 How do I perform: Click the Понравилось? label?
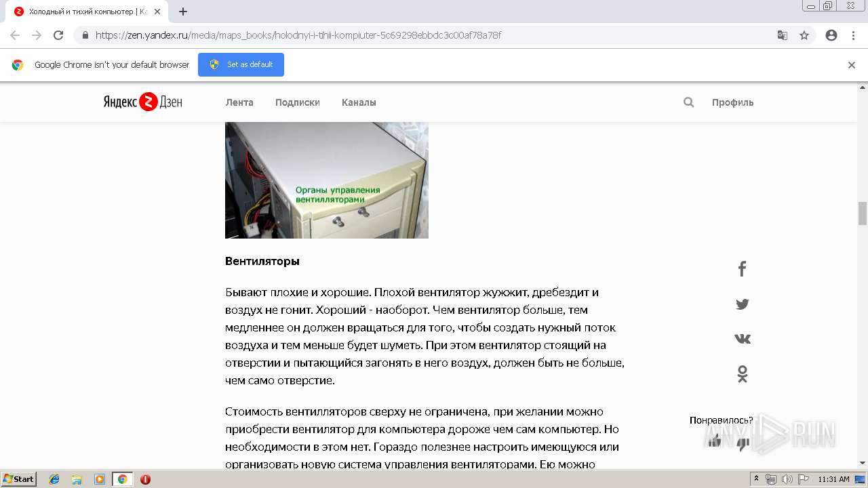pos(722,420)
